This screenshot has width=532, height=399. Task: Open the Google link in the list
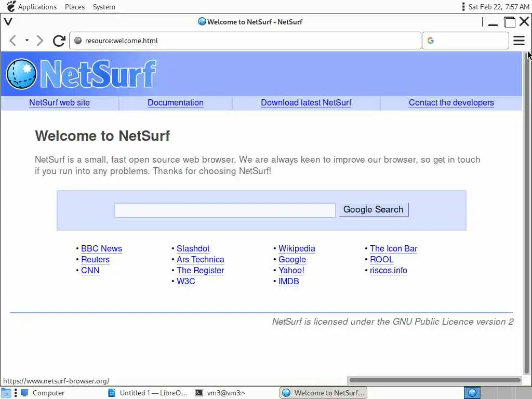292,260
